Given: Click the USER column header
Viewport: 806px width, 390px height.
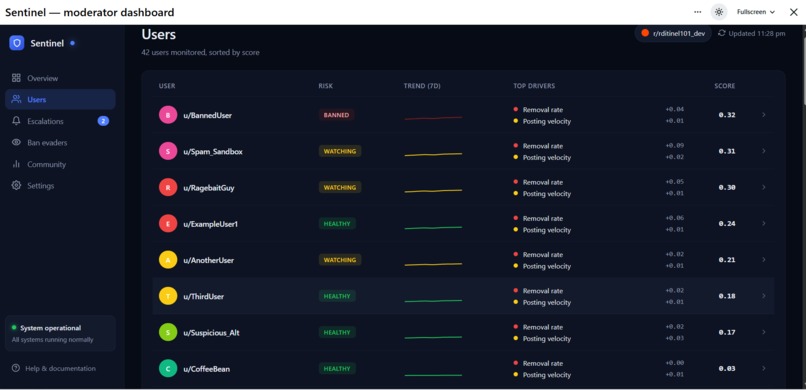Looking at the screenshot, I should (x=167, y=86).
